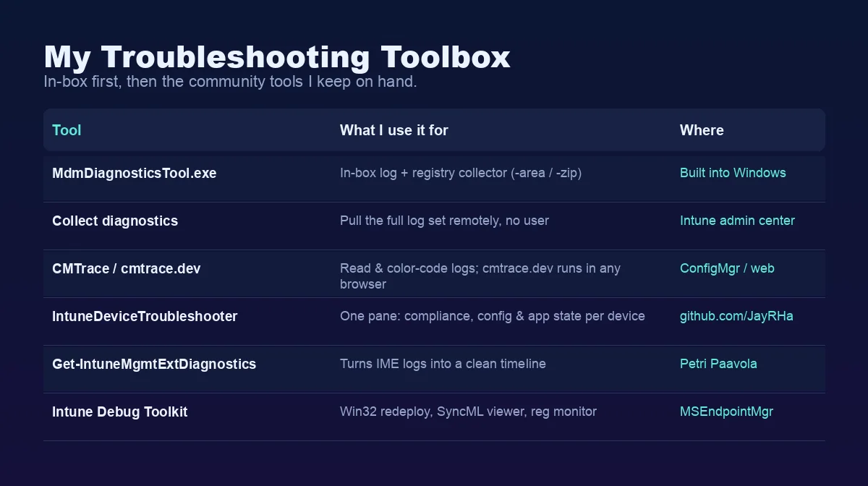Click the 'Where' column header
This screenshot has height=486, width=868.
(x=702, y=130)
